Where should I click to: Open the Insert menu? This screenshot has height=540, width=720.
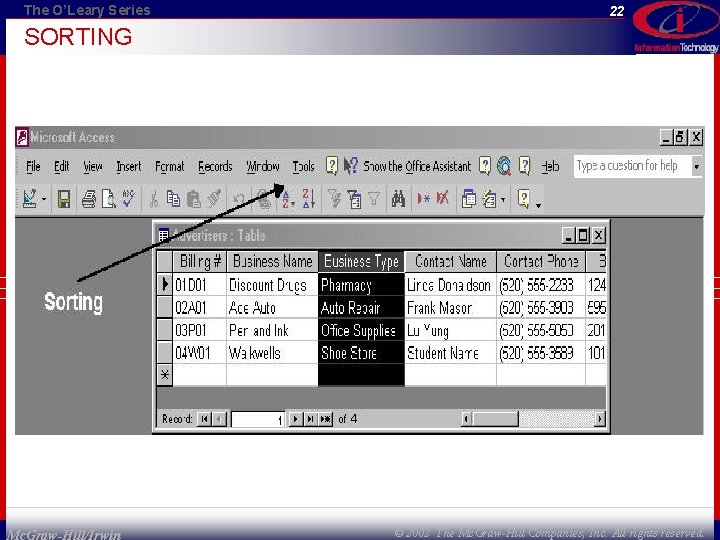click(x=129, y=166)
